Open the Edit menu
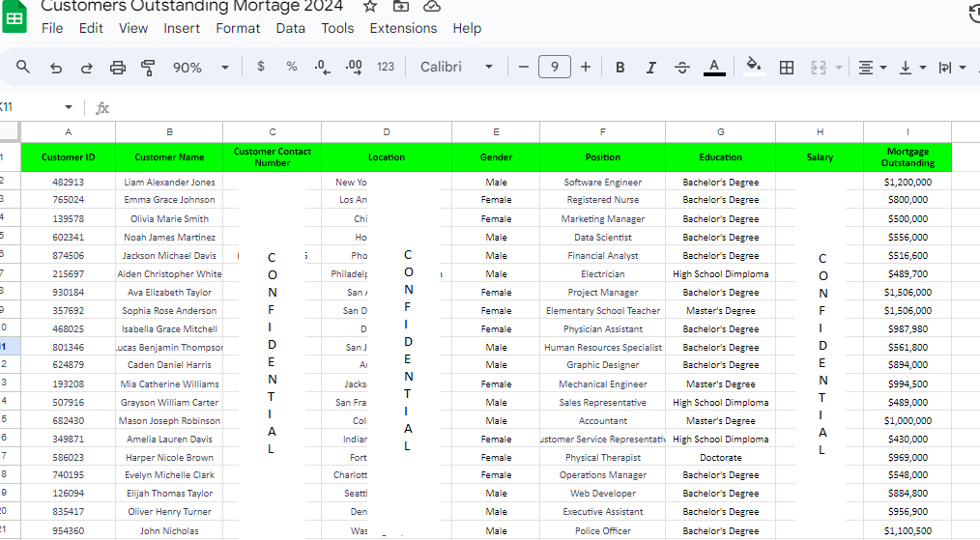The image size is (980, 540). tap(91, 28)
